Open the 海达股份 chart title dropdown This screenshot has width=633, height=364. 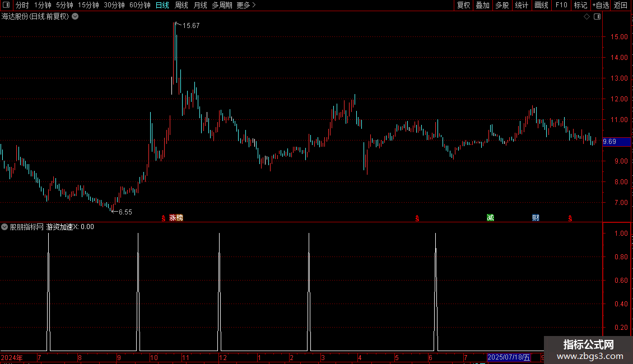coord(75,17)
